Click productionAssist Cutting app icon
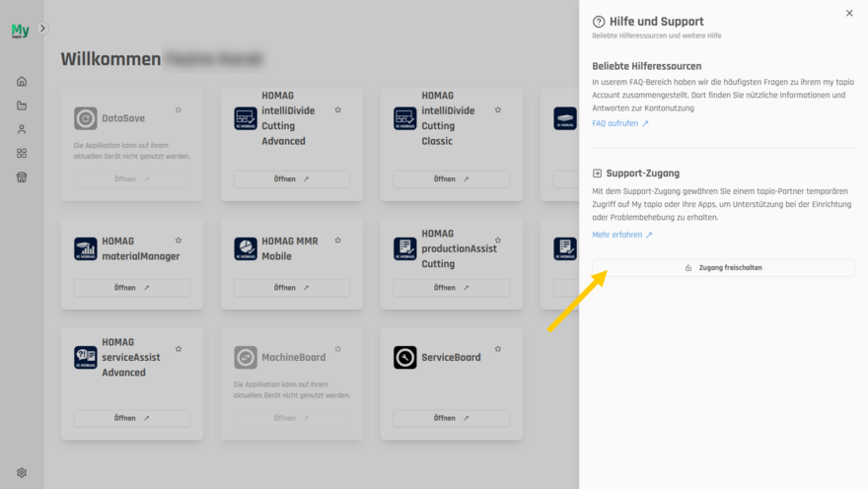Image resolution: width=868 pixels, height=489 pixels. tap(405, 248)
